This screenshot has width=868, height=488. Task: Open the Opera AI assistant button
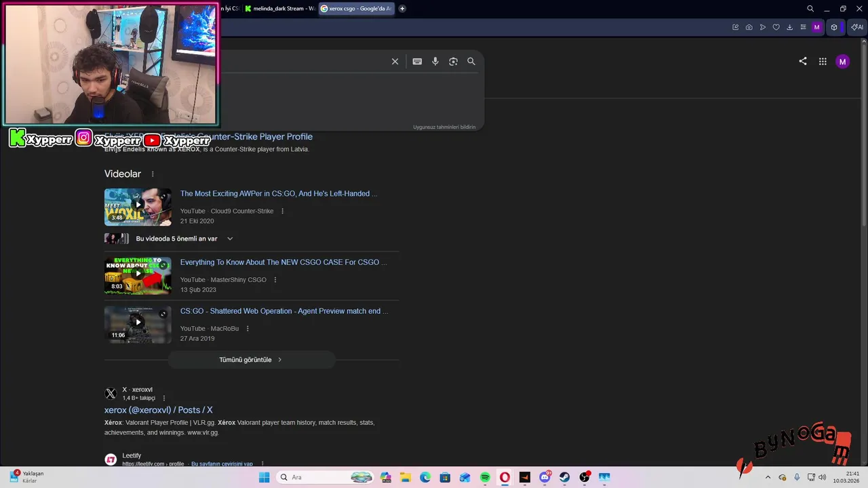857,27
